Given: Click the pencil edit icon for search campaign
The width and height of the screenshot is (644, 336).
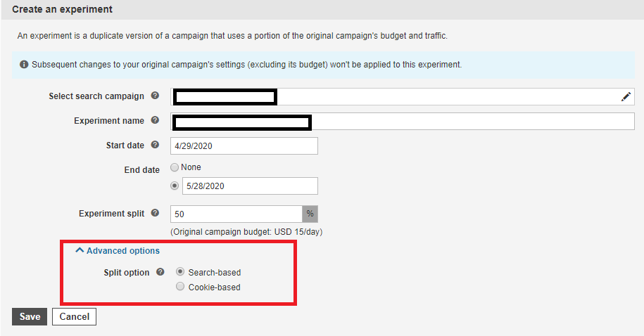Looking at the screenshot, I should (x=626, y=97).
